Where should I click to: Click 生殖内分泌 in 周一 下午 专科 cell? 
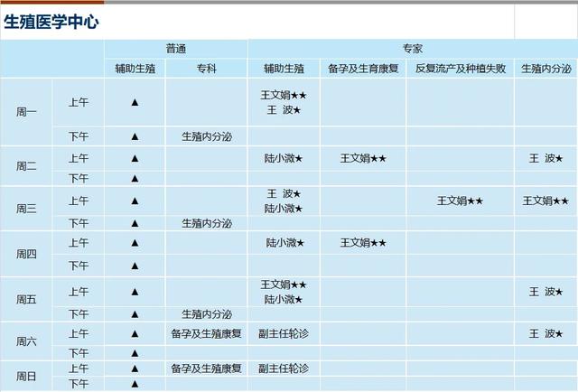(207, 136)
